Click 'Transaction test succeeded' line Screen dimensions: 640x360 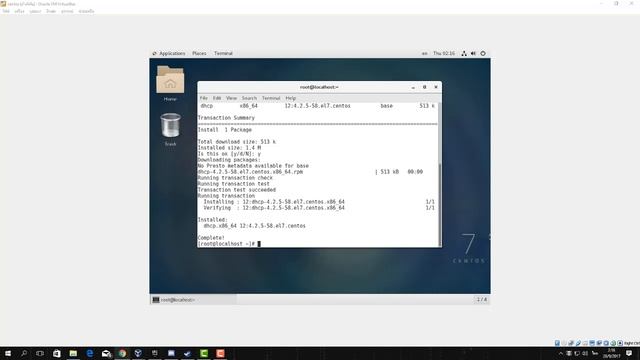pyautogui.click(x=237, y=190)
